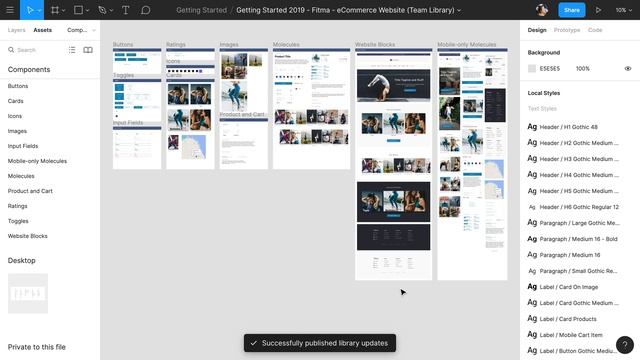
Task: Select the Rectangle shape tool
Action: click(78, 10)
